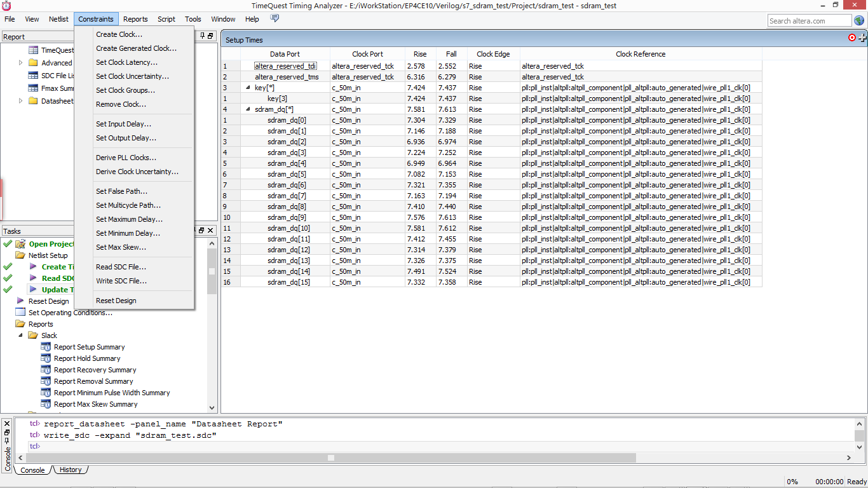Collapse the sdram_dq[*] group row
This screenshot has height=488, width=868.
[x=248, y=109]
